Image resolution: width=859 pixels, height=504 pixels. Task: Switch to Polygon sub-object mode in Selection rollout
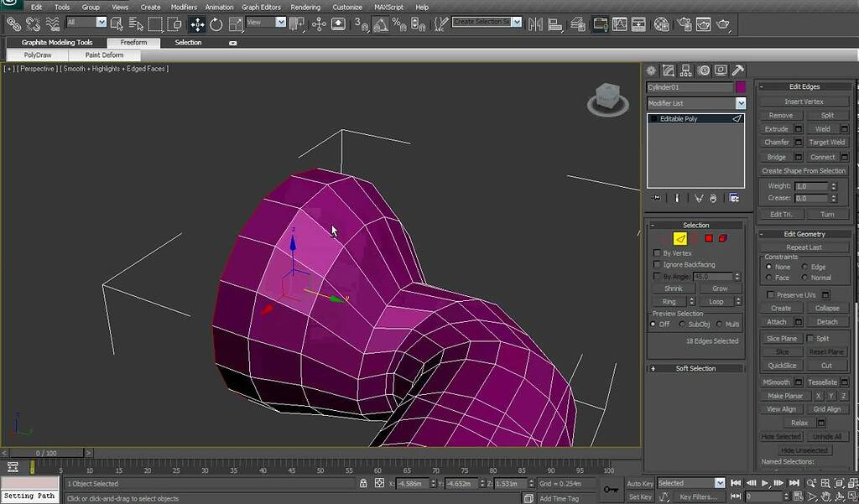pyautogui.click(x=708, y=240)
